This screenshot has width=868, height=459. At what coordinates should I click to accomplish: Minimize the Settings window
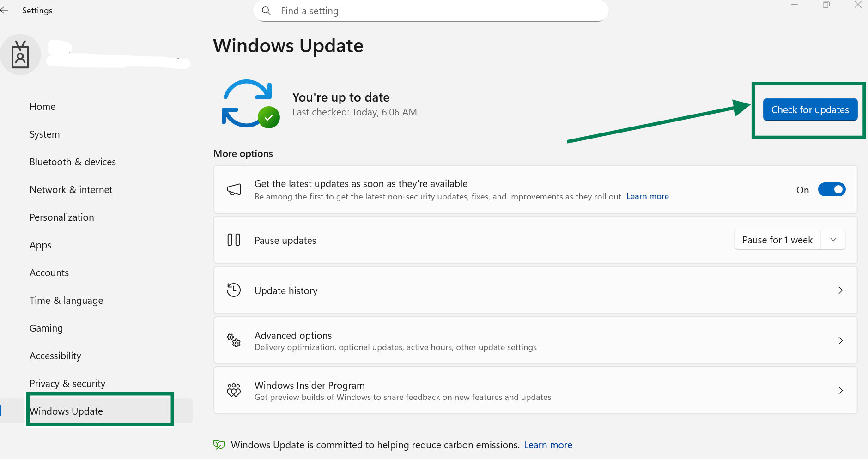(795, 5)
